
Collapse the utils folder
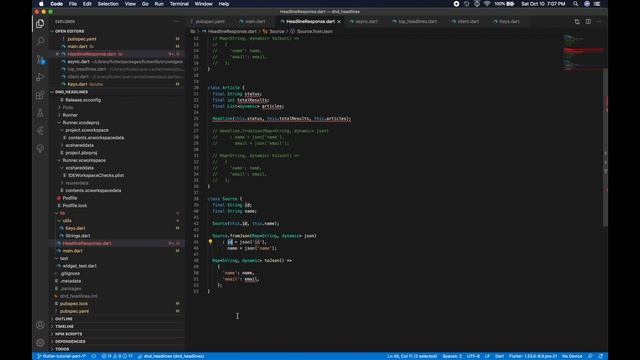[67, 221]
